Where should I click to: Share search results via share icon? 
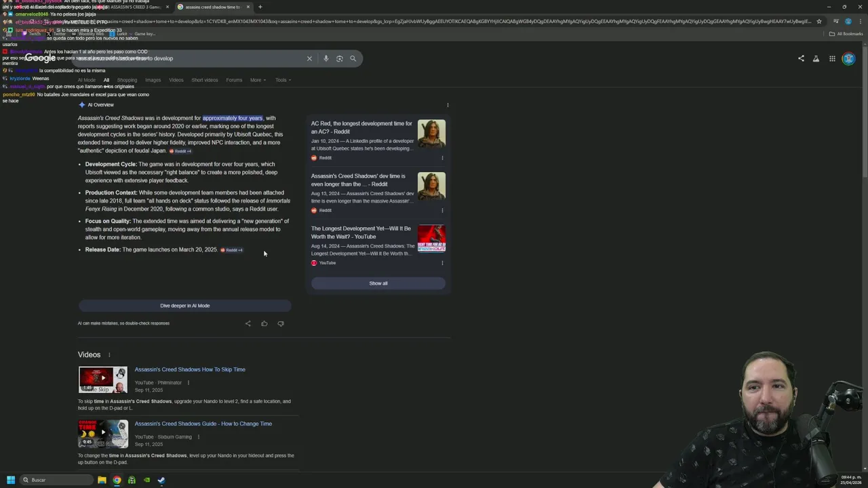pos(801,58)
